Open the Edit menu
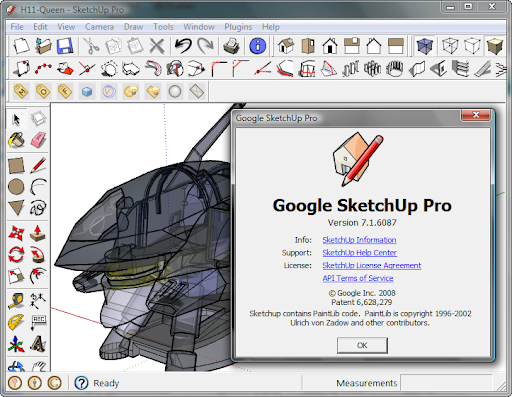Screen dimensions: 512x397 [40, 27]
